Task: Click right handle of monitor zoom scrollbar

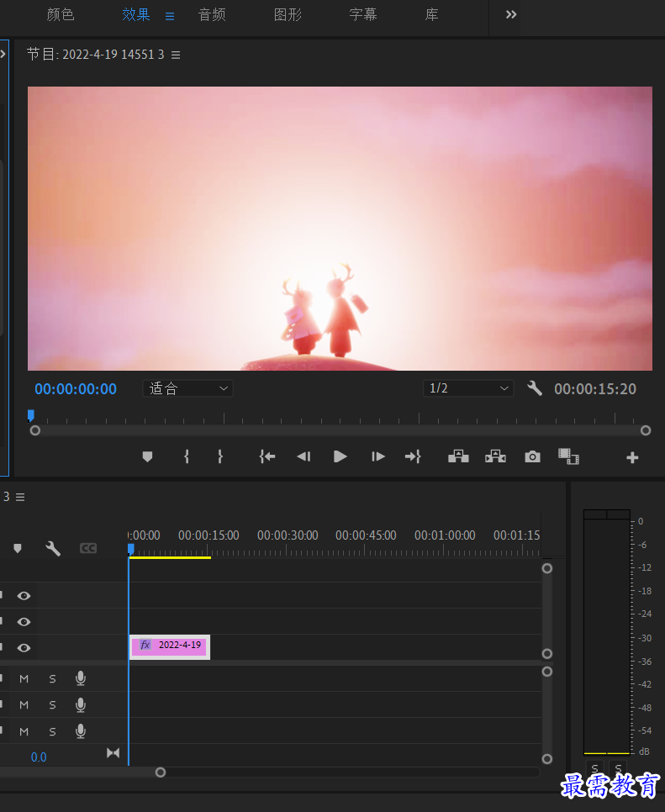Action: point(646,430)
